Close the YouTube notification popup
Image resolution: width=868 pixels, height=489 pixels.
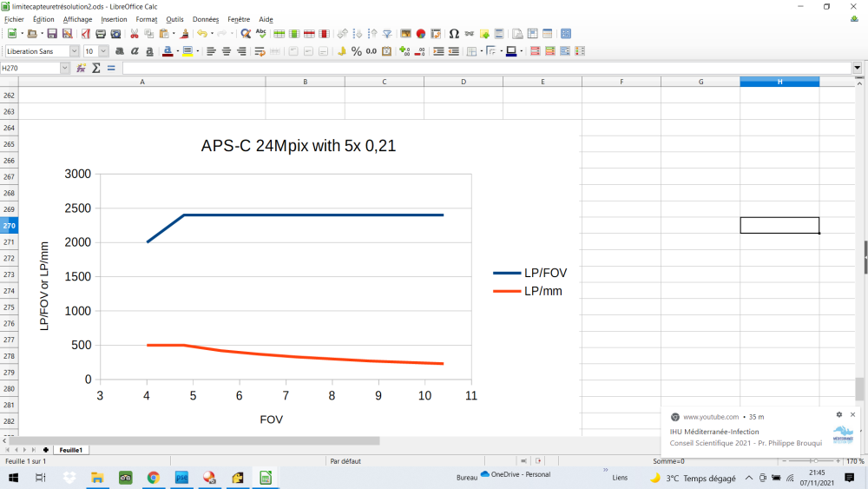(x=852, y=415)
